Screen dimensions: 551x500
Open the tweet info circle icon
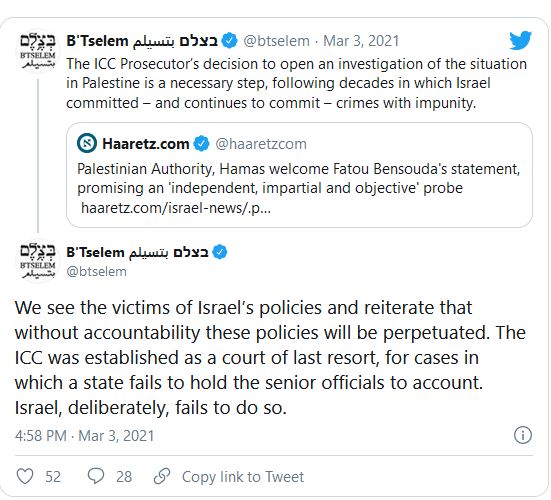tap(523, 435)
